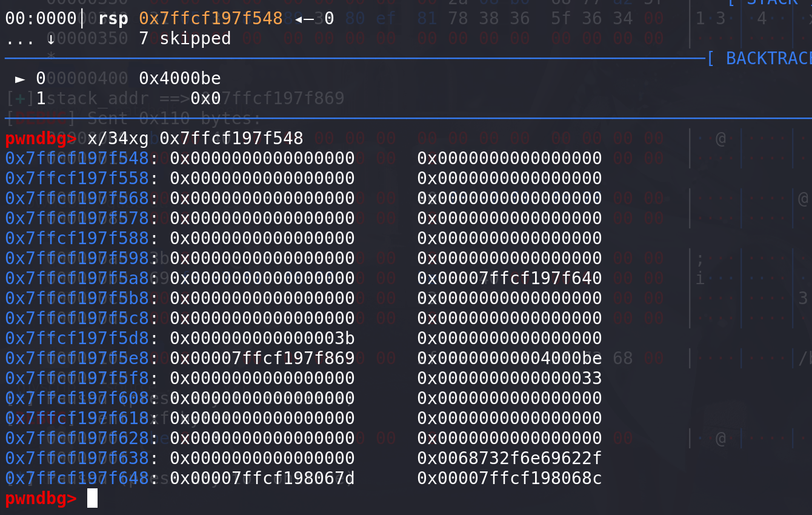
Task: Click the red pwndbg prompt before x/34xg
Action: click(x=41, y=139)
